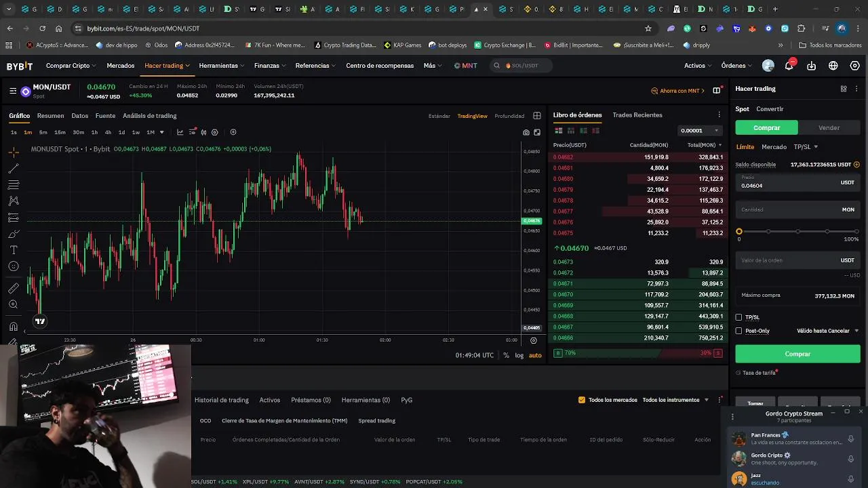
Task: Select the ruler measure tool
Action: pyautogui.click(x=14, y=288)
